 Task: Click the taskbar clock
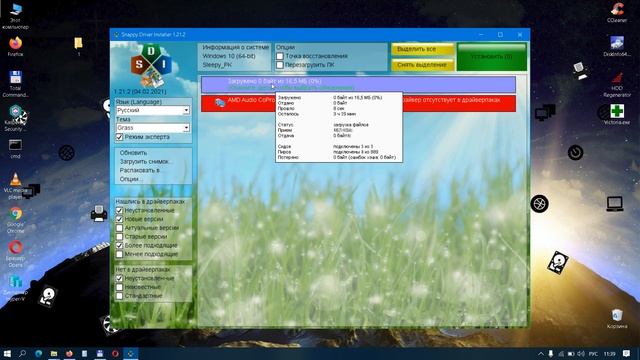coord(609,353)
